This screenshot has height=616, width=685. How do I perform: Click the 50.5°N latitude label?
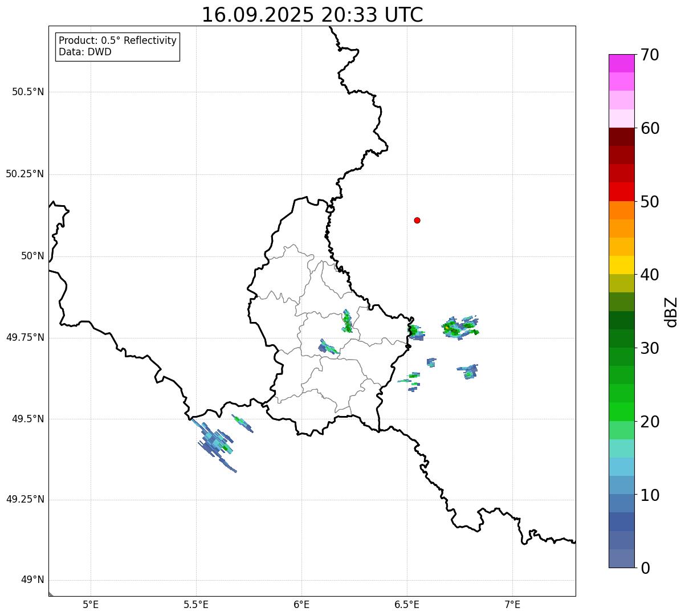point(28,92)
